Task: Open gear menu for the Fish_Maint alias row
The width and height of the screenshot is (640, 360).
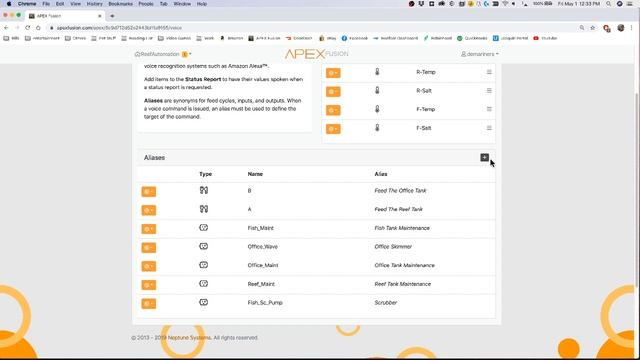Action: click(149, 229)
